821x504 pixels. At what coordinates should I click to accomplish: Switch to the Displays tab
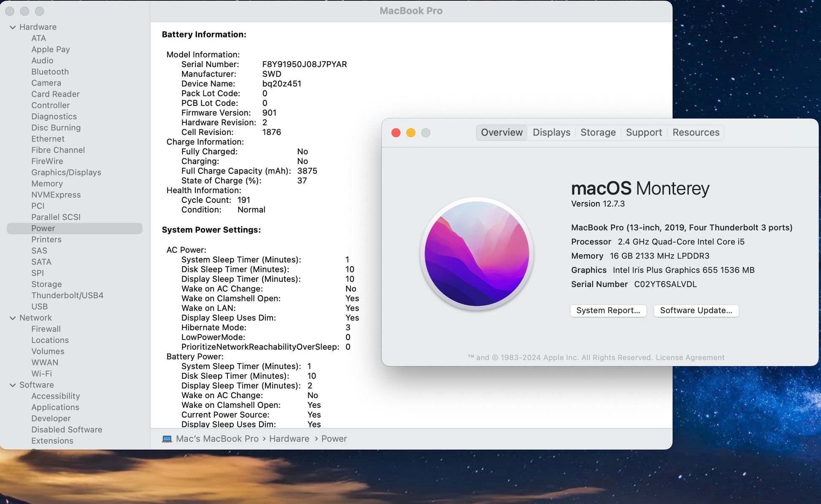click(551, 132)
